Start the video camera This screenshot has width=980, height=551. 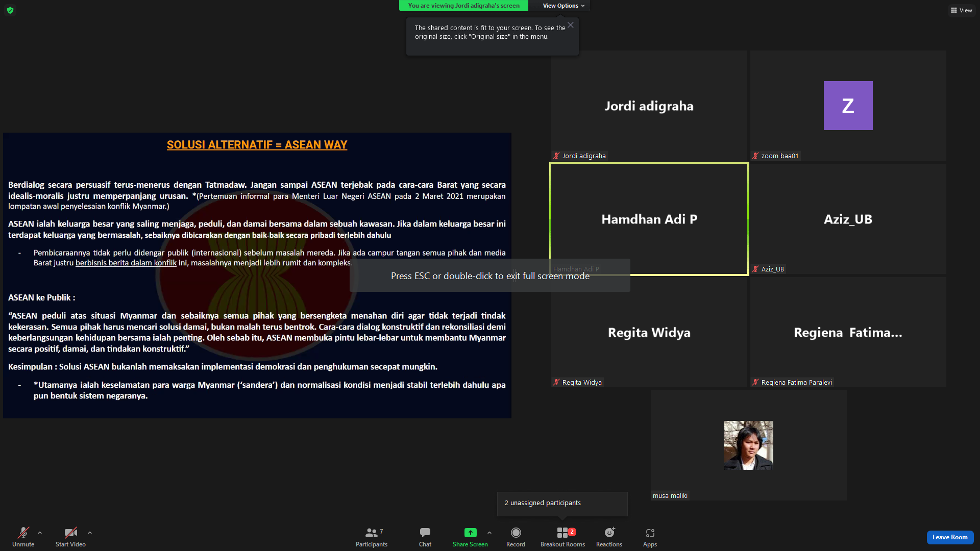pyautogui.click(x=70, y=537)
